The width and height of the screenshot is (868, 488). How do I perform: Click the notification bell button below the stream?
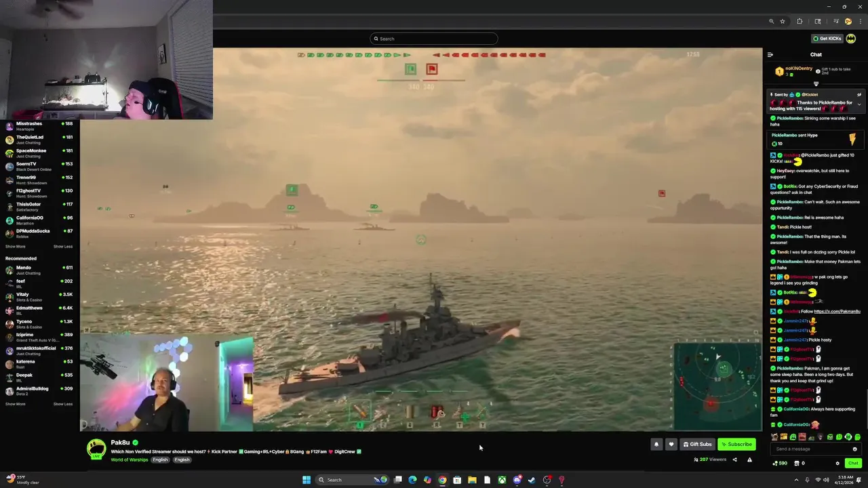click(x=656, y=445)
